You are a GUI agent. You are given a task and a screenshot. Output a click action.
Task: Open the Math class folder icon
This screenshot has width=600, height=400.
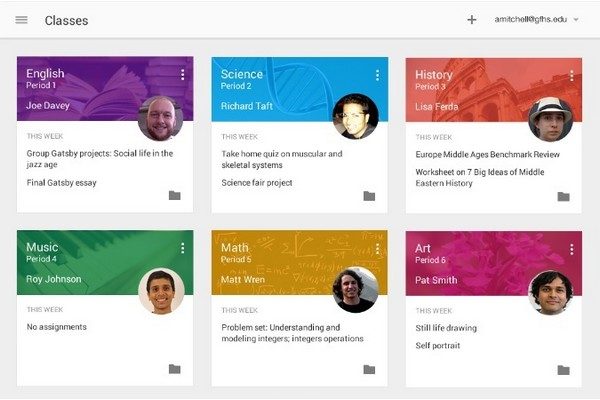(369, 369)
